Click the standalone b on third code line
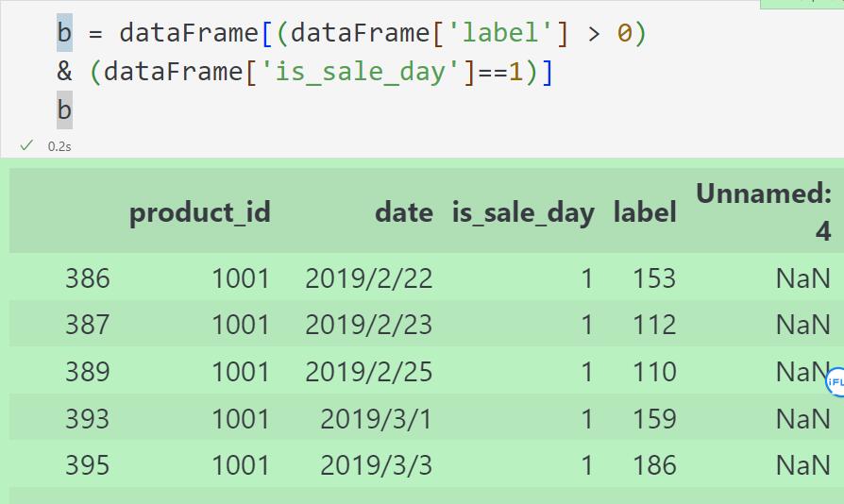 [64, 110]
